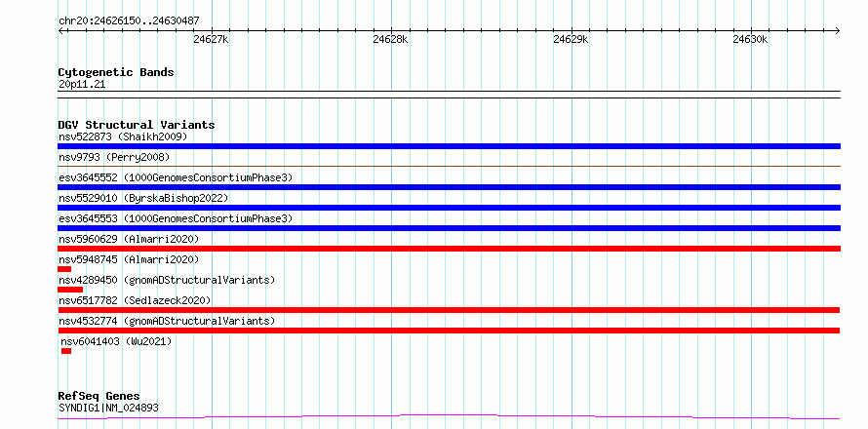Click the 24628k ruler label
868x429 pixels.
point(391,39)
